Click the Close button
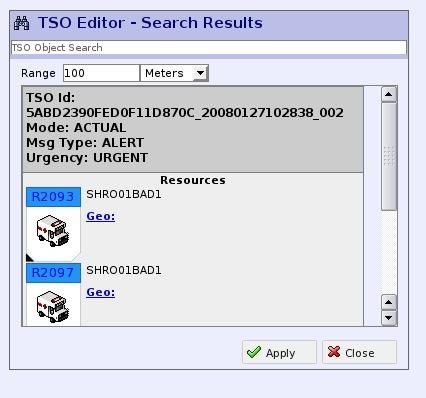Image resolution: width=426 pixels, height=398 pixels. tap(359, 352)
